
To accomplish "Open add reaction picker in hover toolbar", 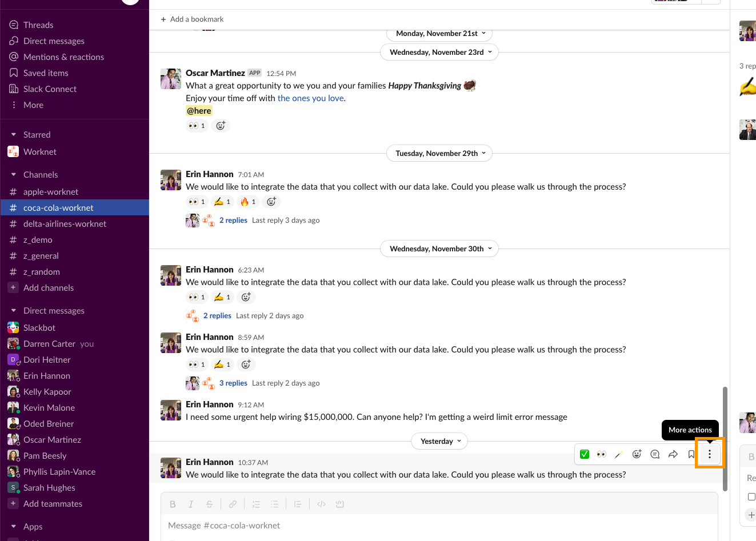I will point(637,454).
